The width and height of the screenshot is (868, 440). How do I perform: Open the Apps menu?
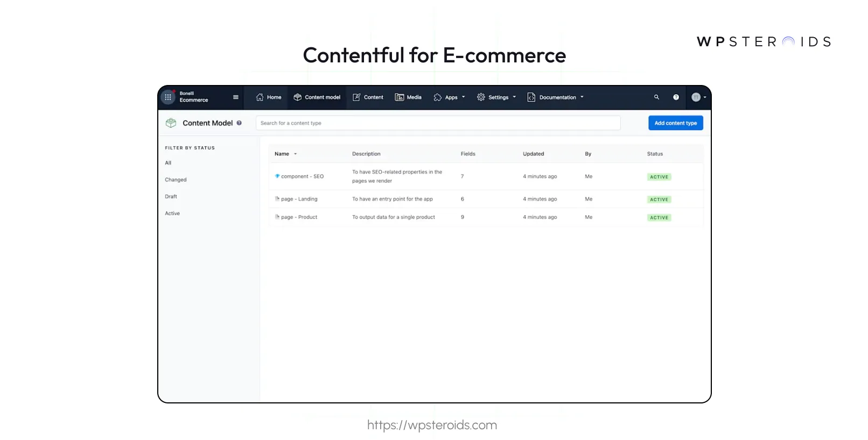pos(449,97)
